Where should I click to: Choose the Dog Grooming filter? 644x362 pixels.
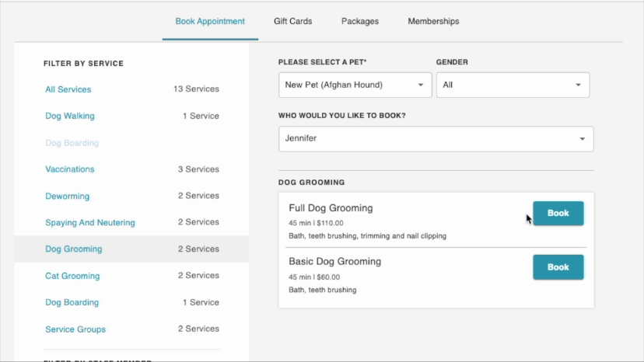tap(74, 249)
